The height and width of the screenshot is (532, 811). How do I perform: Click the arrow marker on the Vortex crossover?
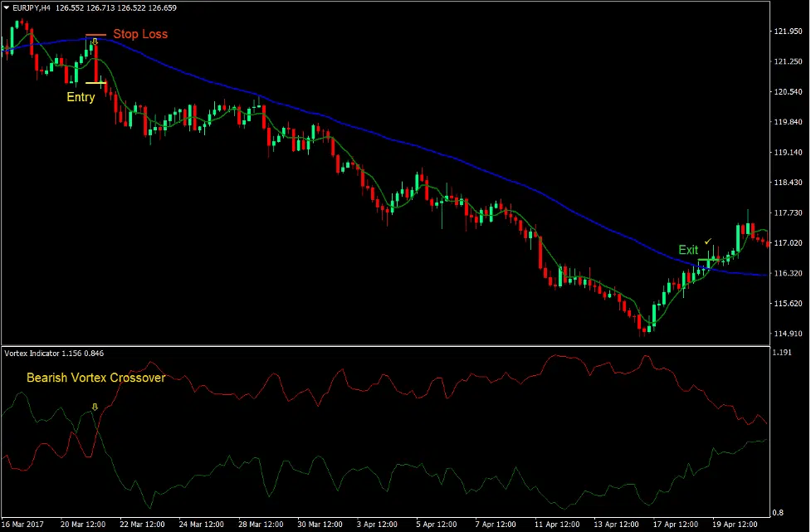[x=94, y=408]
